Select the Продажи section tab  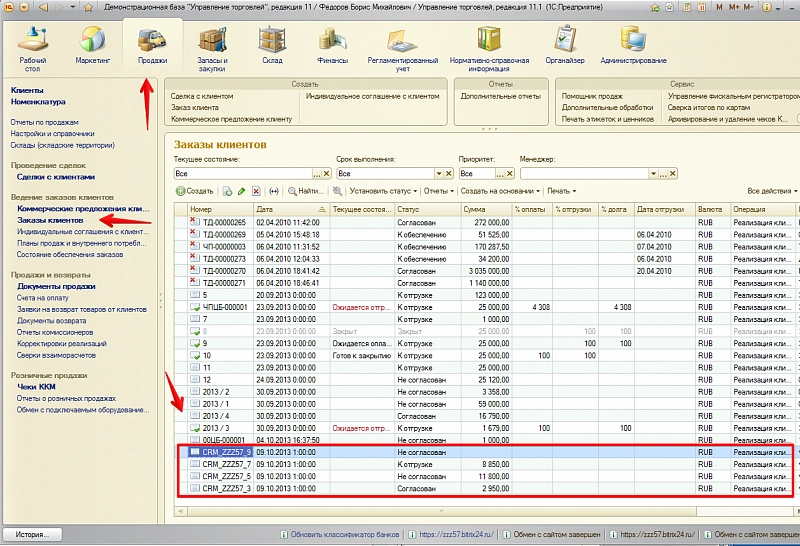point(152,46)
